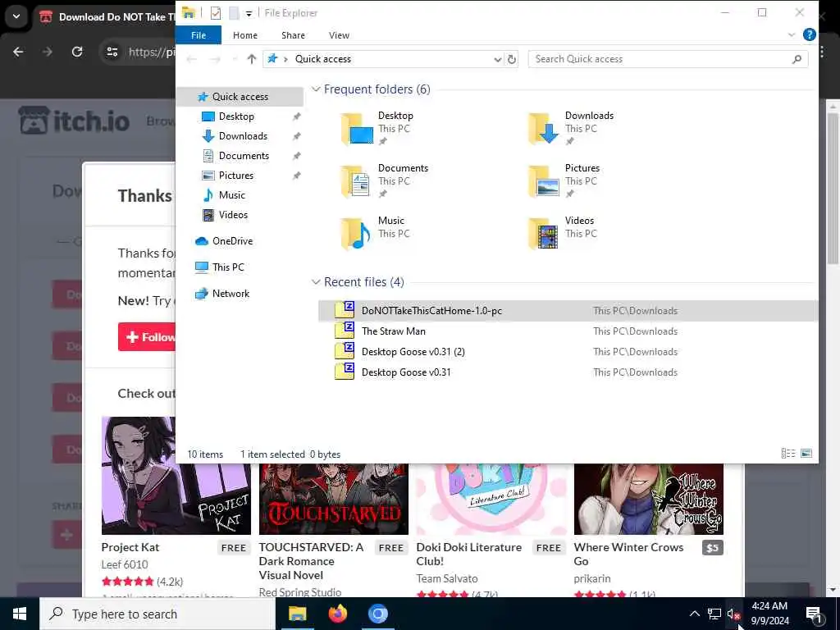Screen dimensions: 840x630
Task: Click the site information icon in address bar
Action: pyautogui.click(x=112, y=52)
